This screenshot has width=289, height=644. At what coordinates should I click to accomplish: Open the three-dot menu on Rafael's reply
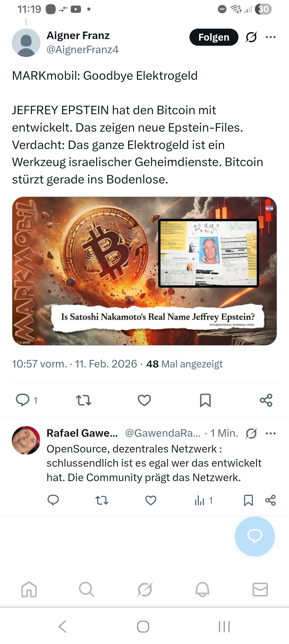pyautogui.click(x=271, y=433)
